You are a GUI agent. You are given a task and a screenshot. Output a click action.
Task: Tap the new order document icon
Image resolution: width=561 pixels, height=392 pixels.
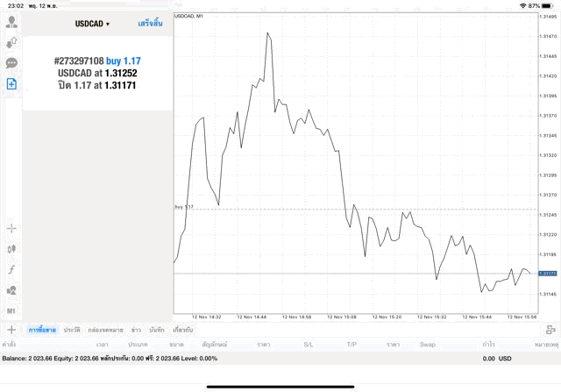[11, 84]
